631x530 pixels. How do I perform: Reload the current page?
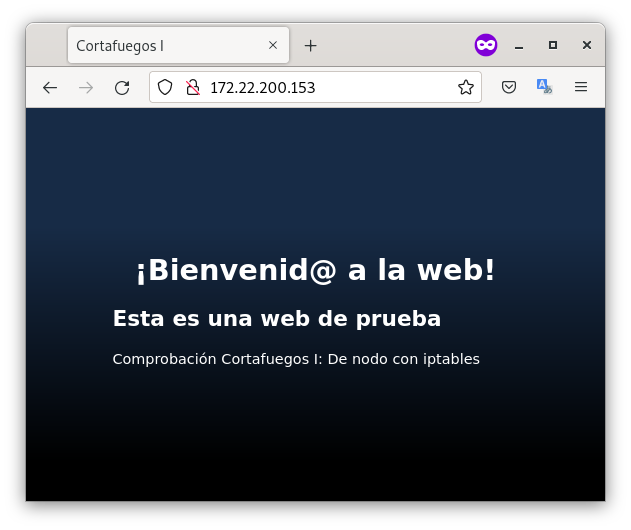pyautogui.click(x=122, y=88)
